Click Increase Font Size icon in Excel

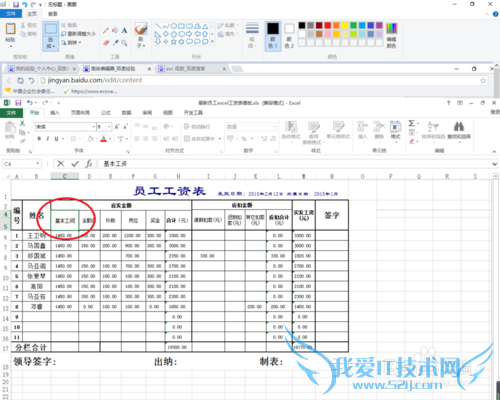click(117, 127)
